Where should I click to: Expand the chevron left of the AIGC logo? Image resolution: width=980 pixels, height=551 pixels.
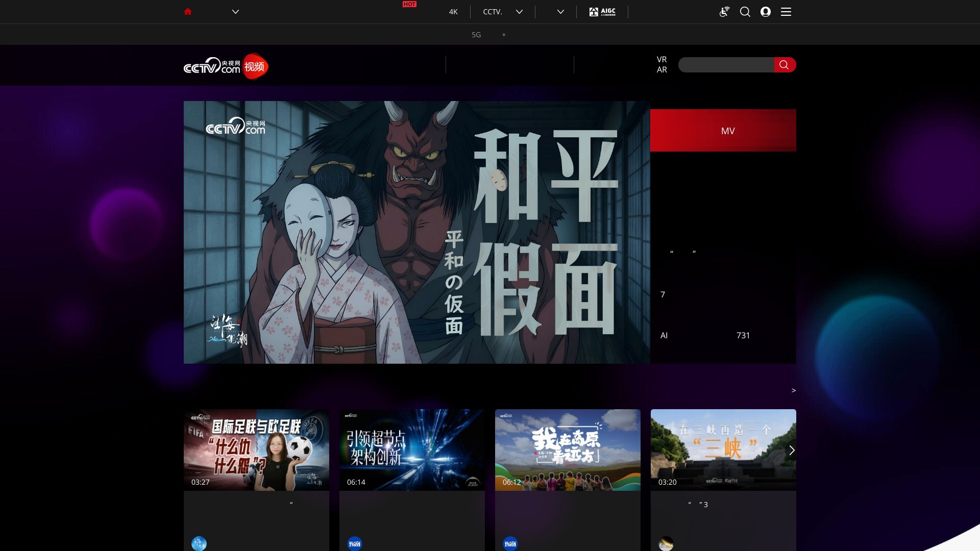(x=560, y=12)
